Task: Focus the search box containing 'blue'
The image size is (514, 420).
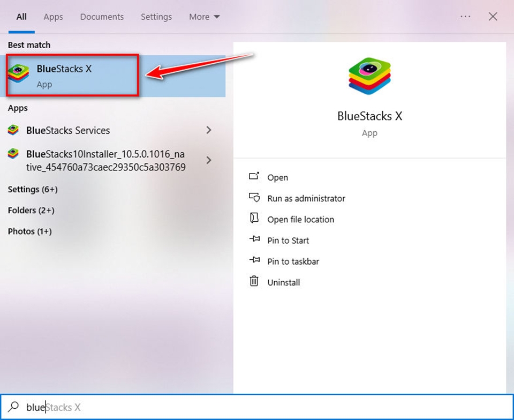Action: 257,407
